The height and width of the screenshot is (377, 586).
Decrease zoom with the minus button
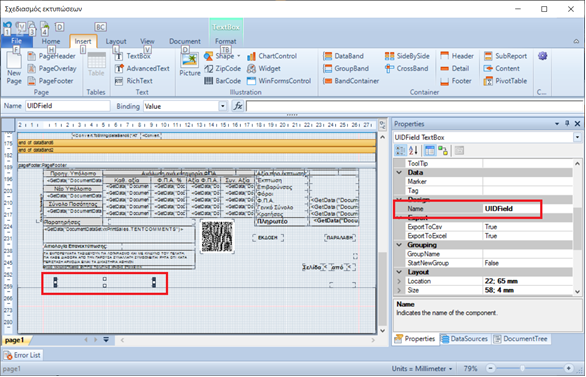pos(490,369)
